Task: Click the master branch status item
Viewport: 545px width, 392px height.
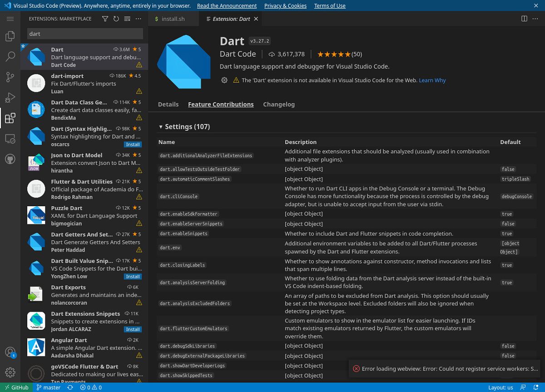Action: coord(49,387)
